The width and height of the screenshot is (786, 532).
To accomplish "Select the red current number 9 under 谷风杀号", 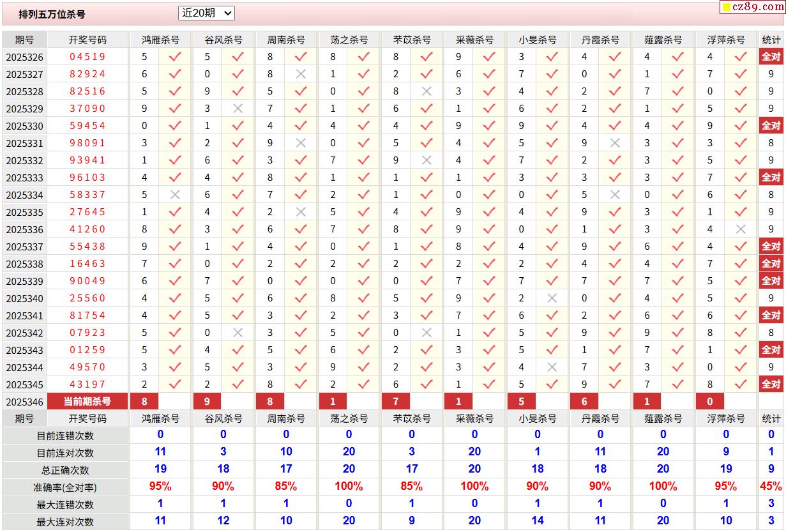I will [206, 401].
